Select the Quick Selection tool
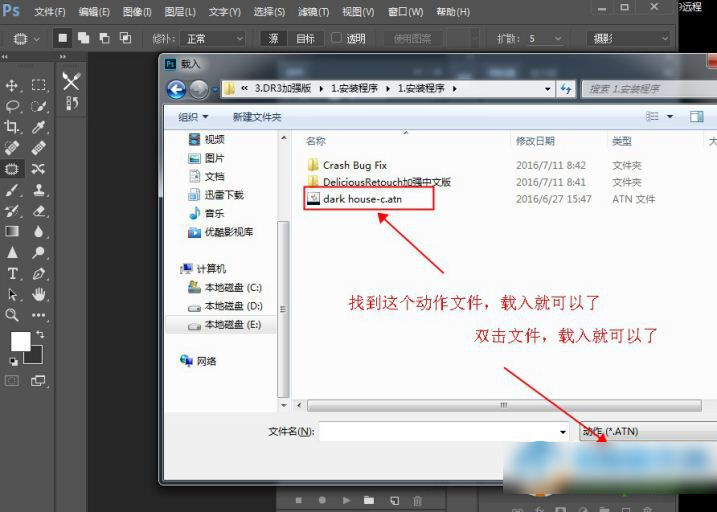This screenshot has width=717, height=512. 38,106
